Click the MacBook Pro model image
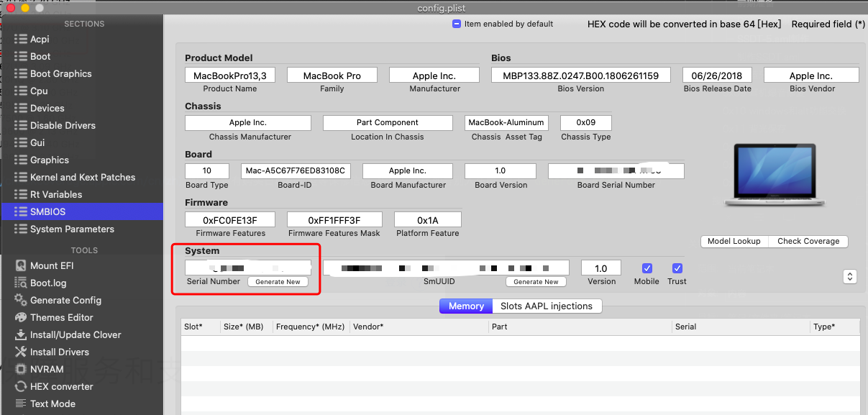868x415 pixels. point(774,175)
